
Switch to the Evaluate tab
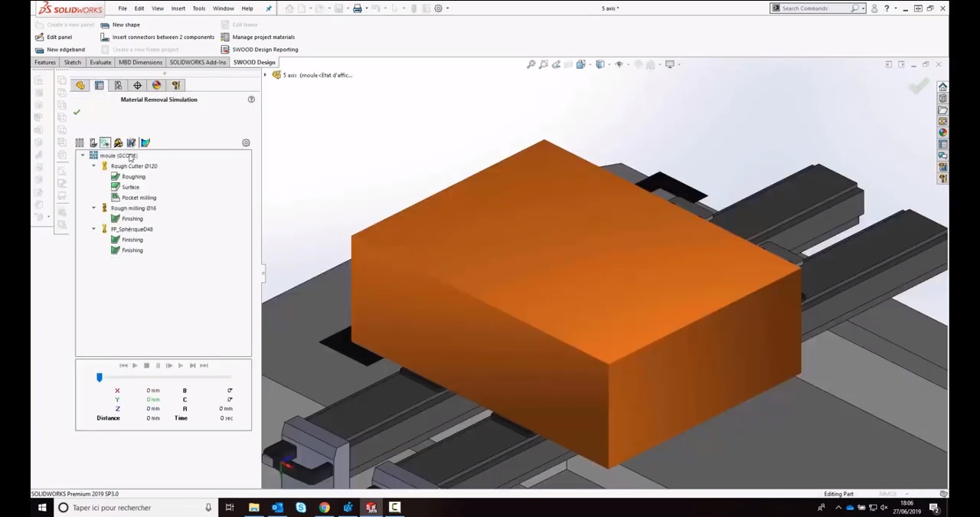click(x=100, y=62)
